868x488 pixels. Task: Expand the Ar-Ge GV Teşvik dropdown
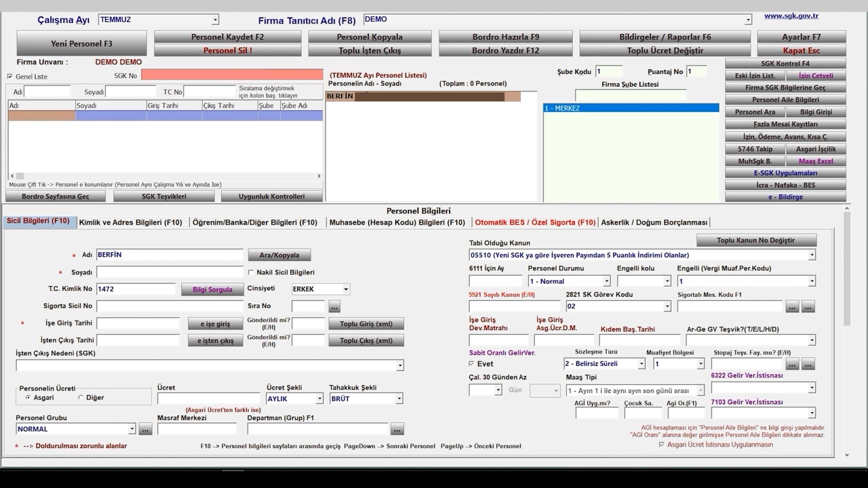pos(812,340)
